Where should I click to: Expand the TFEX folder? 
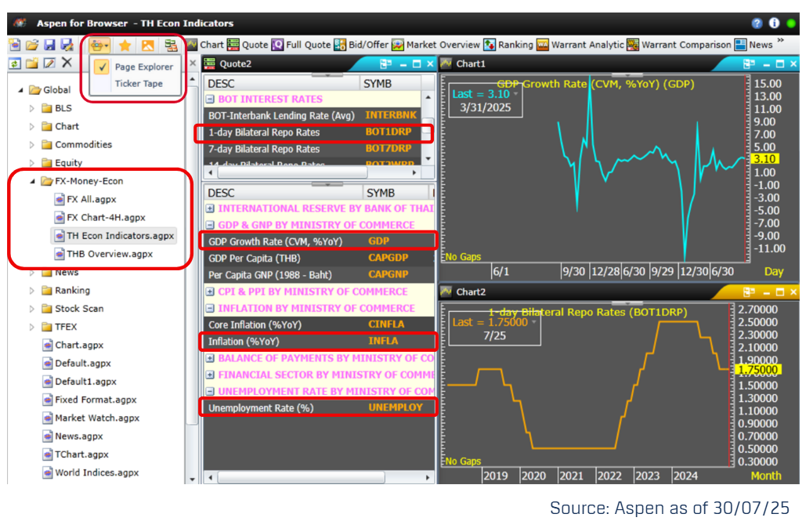pyautogui.click(x=32, y=327)
